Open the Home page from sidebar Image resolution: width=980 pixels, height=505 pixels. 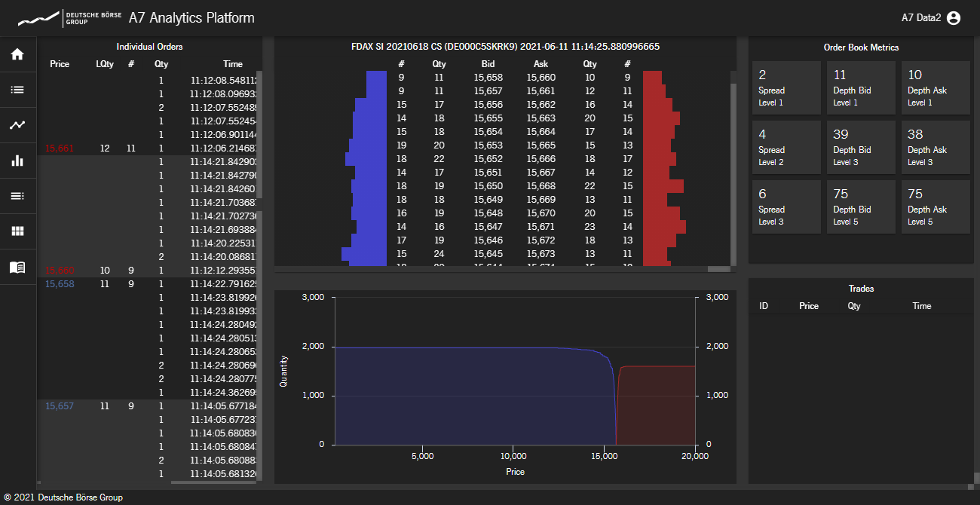(x=17, y=54)
